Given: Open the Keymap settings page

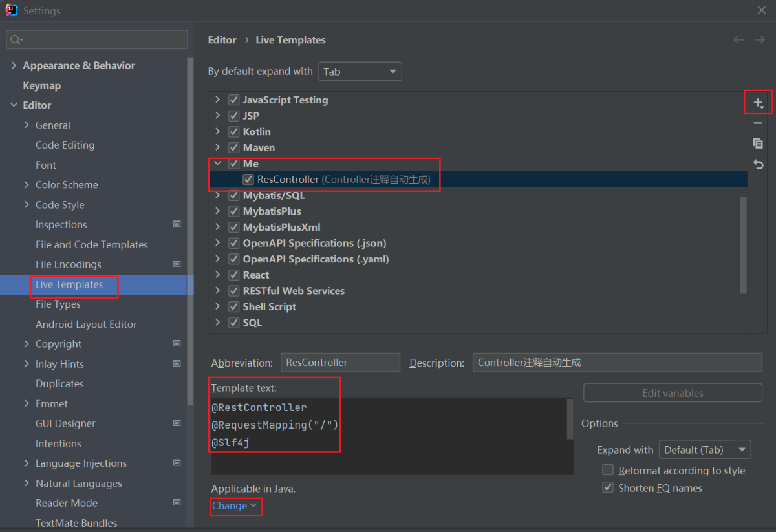Looking at the screenshot, I should click(41, 85).
